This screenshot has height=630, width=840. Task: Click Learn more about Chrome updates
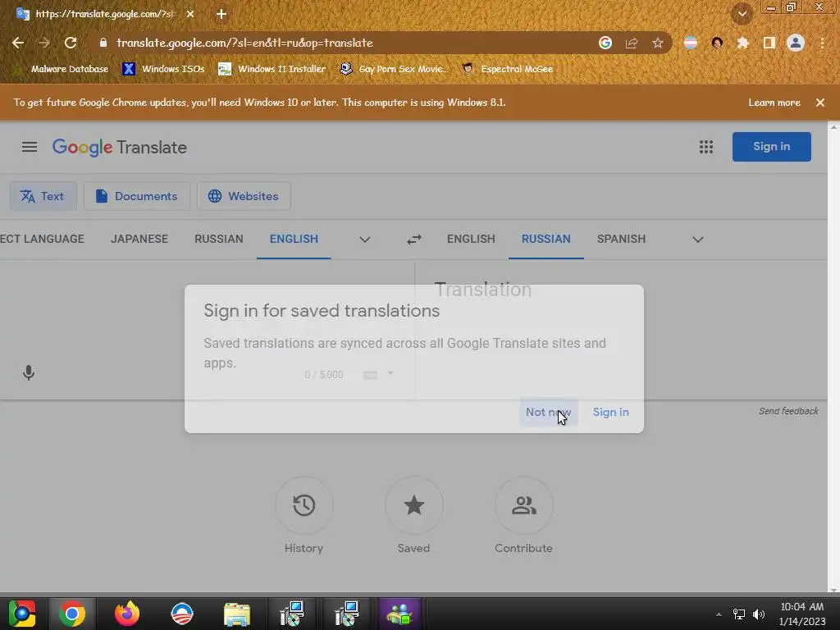tap(774, 103)
